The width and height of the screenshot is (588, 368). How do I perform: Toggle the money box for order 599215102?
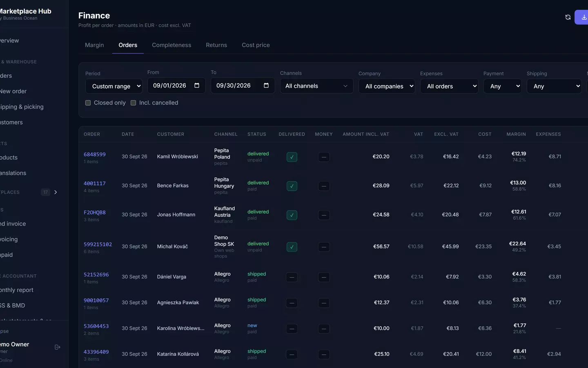coord(324,247)
